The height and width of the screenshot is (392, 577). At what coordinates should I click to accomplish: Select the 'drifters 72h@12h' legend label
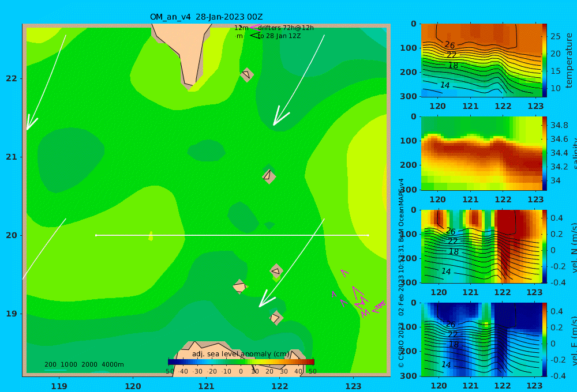[286, 28]
